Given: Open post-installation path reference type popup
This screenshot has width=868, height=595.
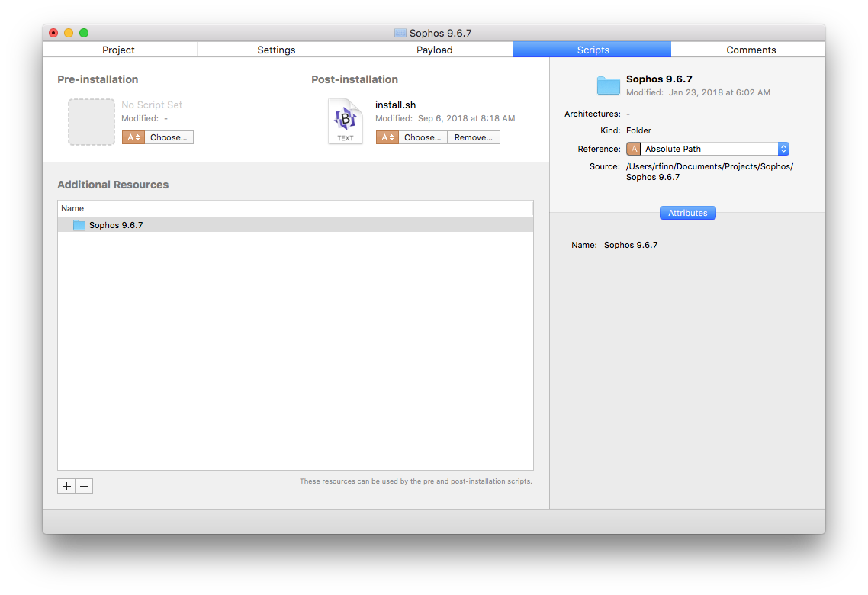Looking at the screenshot, I should [x=387, y=137].
